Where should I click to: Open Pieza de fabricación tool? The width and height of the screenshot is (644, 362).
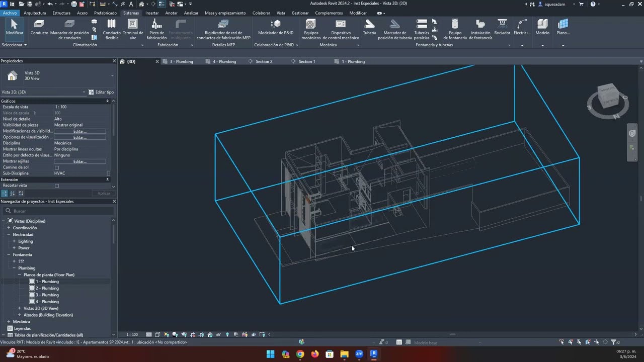tap(156, 29)
